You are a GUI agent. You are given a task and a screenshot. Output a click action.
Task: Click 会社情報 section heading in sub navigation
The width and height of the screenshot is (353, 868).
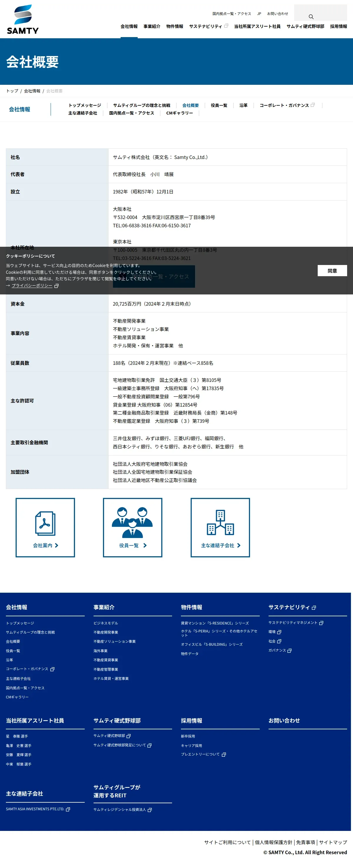tap(19, 110)
